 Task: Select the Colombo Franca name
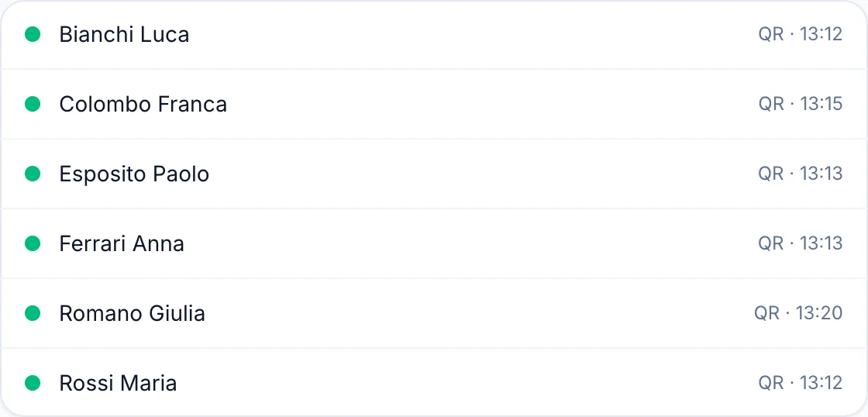143,104
